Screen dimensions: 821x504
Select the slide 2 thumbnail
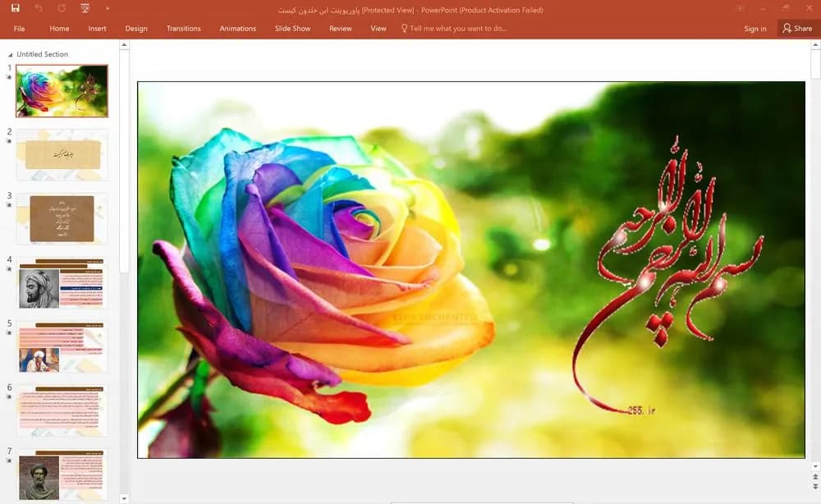point(62,155)
